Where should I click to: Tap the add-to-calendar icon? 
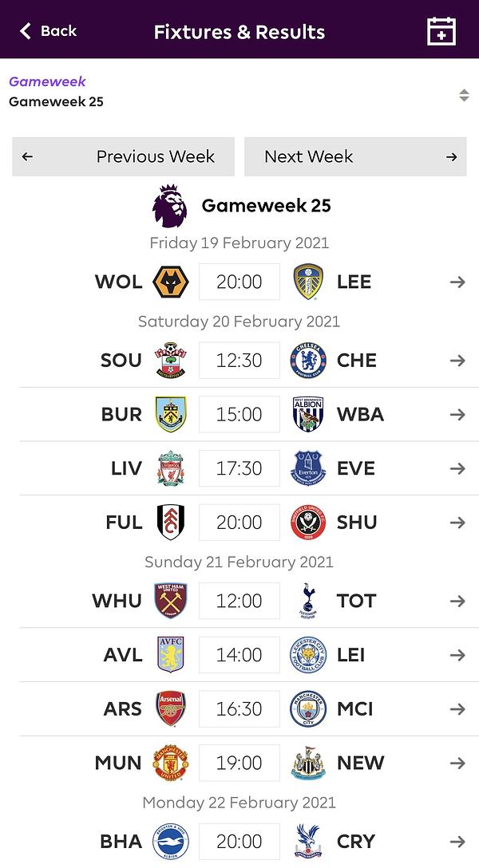[441, 31]
